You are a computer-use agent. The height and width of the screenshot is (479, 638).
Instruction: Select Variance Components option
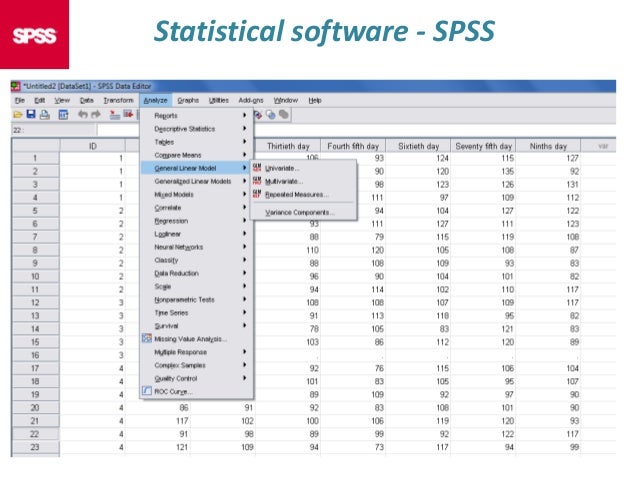pyautogui.click(x=300, y=212)
